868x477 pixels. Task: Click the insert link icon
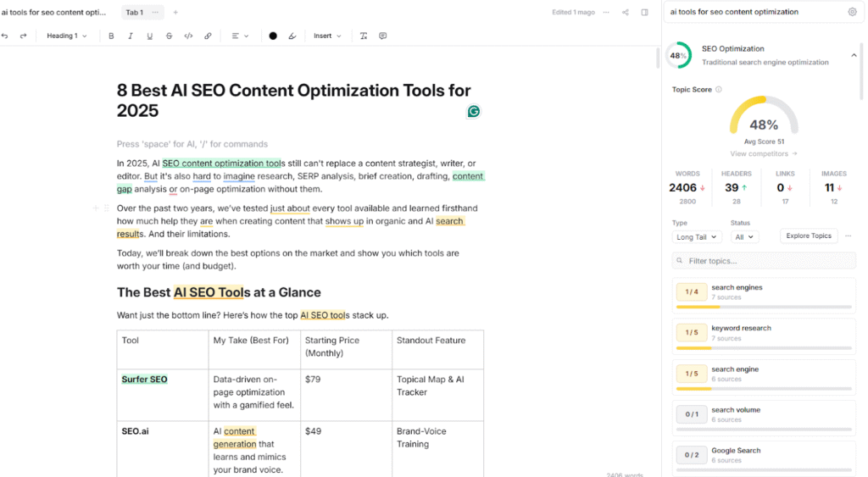pyautogui.click(x=208, y=36)
